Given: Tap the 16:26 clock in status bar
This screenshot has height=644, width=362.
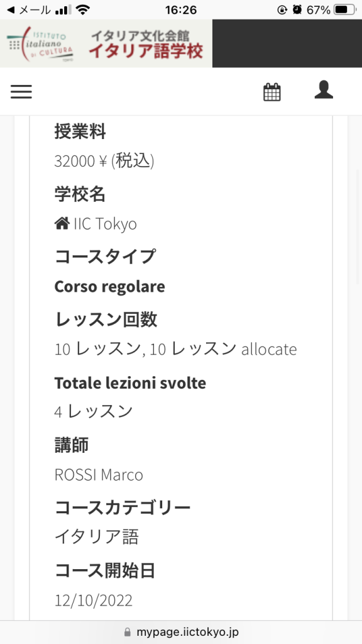Looking at the screenshot, I should point(181,10).
